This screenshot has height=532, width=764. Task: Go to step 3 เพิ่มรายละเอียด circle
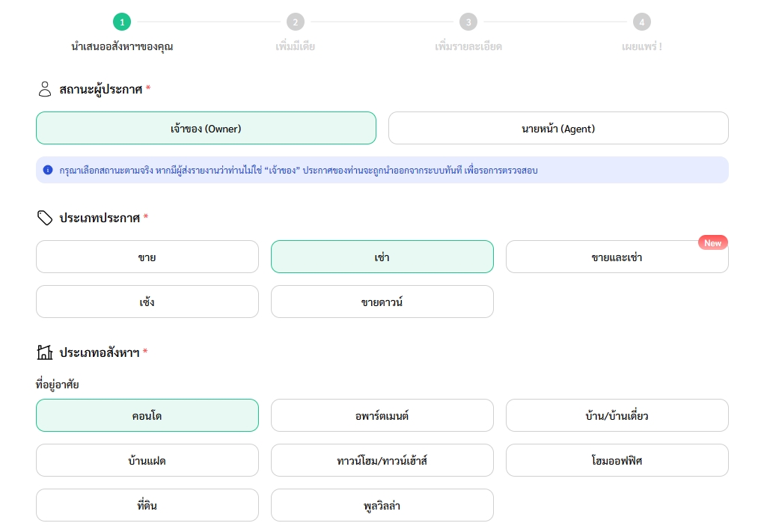tap(468, 22)
